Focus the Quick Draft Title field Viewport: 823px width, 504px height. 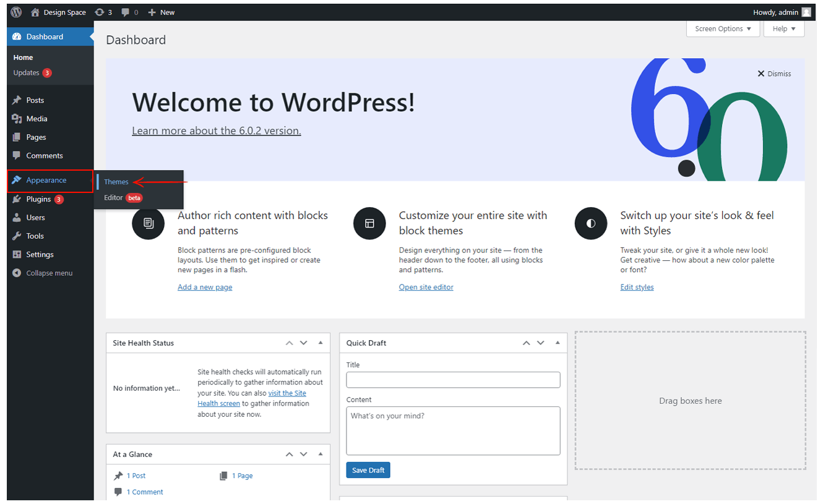point(453,380)
